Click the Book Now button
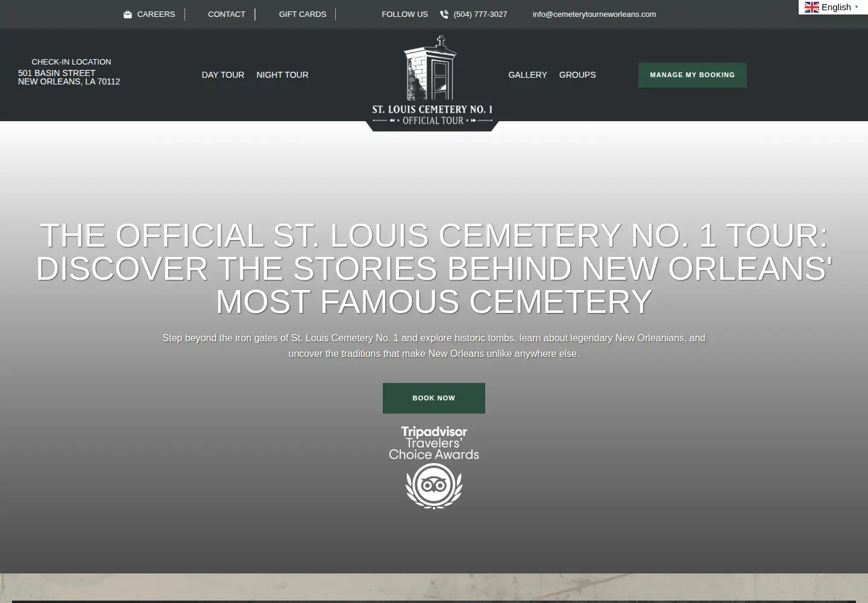This screenshot has height=603, width=868. pyautogui.click(x=434, y=398)
